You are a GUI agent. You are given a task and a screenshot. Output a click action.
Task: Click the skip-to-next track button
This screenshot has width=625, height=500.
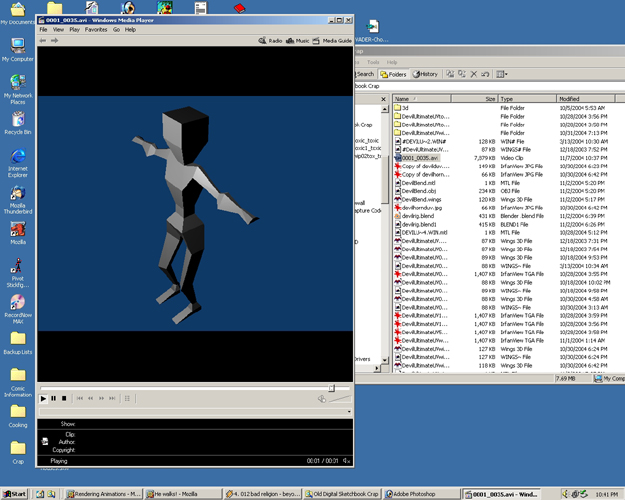(x=112, y=398)
